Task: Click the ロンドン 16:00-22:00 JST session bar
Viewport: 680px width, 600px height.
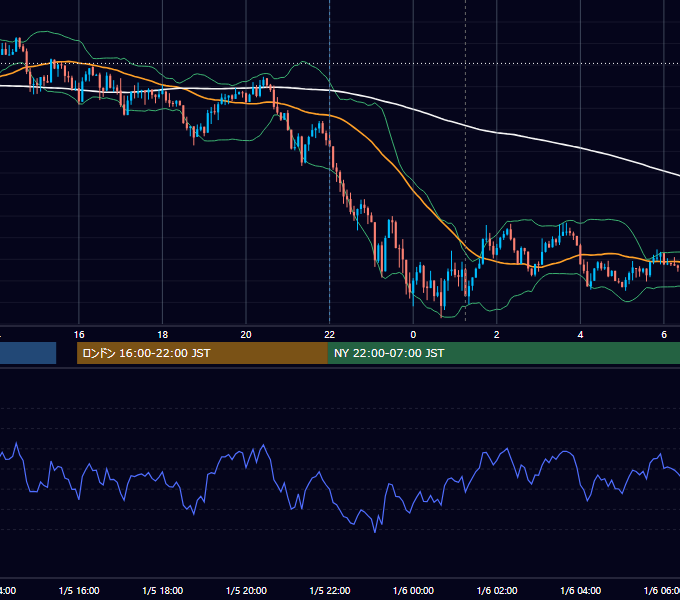Action: 202,353
